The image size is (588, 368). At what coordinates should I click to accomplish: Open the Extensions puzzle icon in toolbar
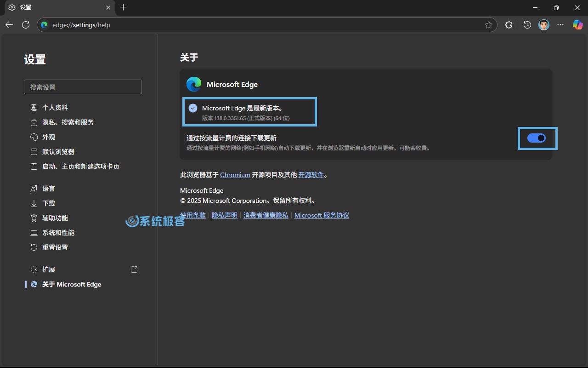pyautogui.click(x=509, y=25)
